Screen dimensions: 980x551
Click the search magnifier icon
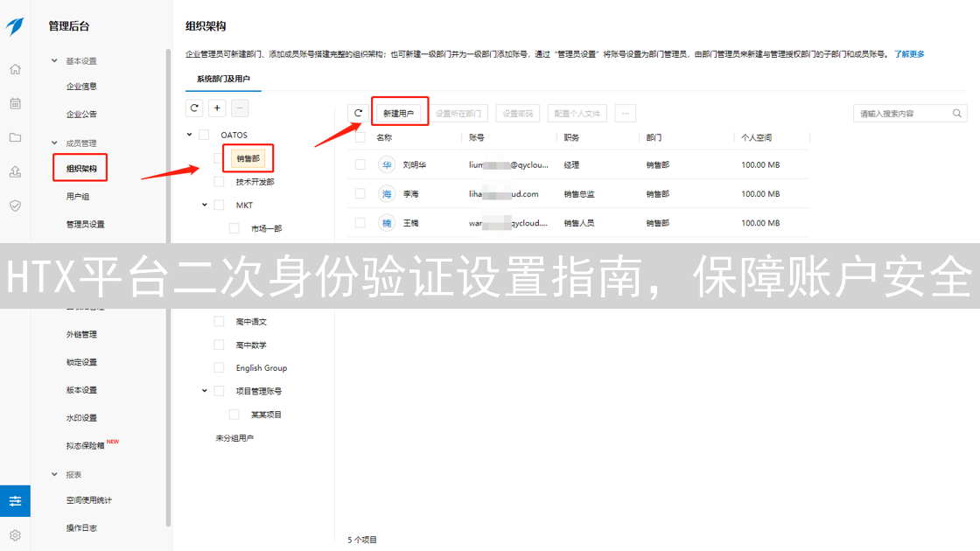[957, 113]
